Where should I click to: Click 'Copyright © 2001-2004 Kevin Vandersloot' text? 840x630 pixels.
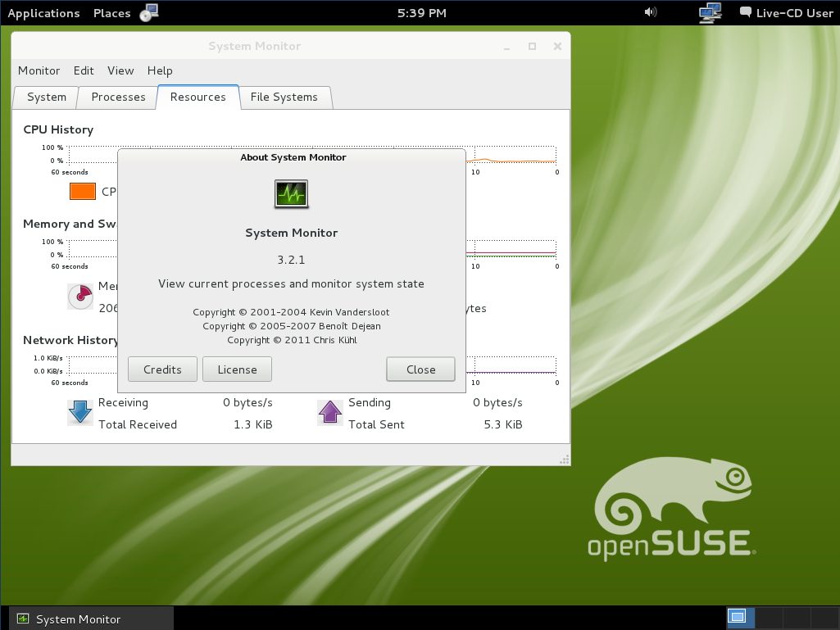tap(291, 312)
